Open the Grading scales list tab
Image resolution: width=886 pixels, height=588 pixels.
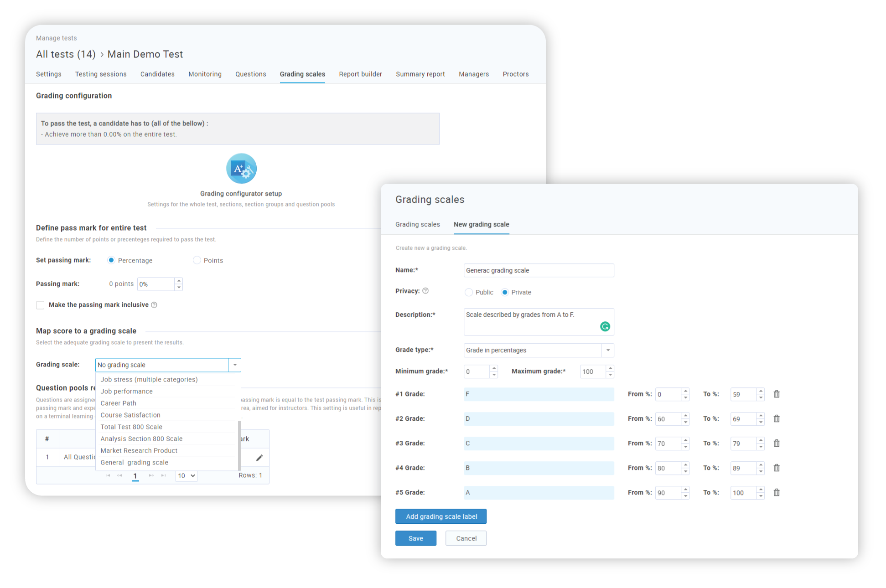417,224
